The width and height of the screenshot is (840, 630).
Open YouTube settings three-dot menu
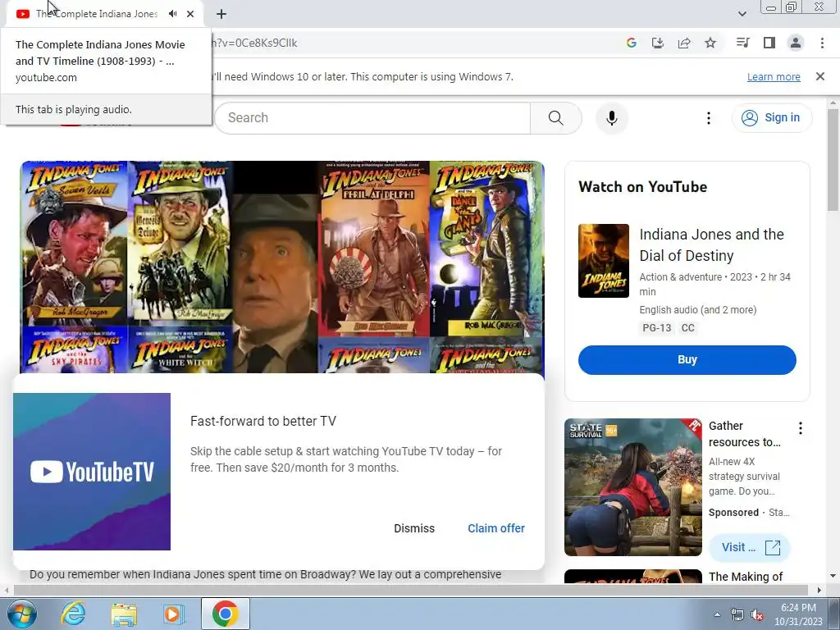point(708,118)
